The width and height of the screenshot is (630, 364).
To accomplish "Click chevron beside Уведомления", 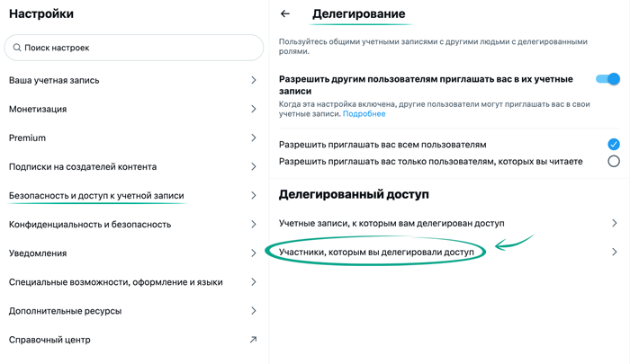I will (253, 253).
